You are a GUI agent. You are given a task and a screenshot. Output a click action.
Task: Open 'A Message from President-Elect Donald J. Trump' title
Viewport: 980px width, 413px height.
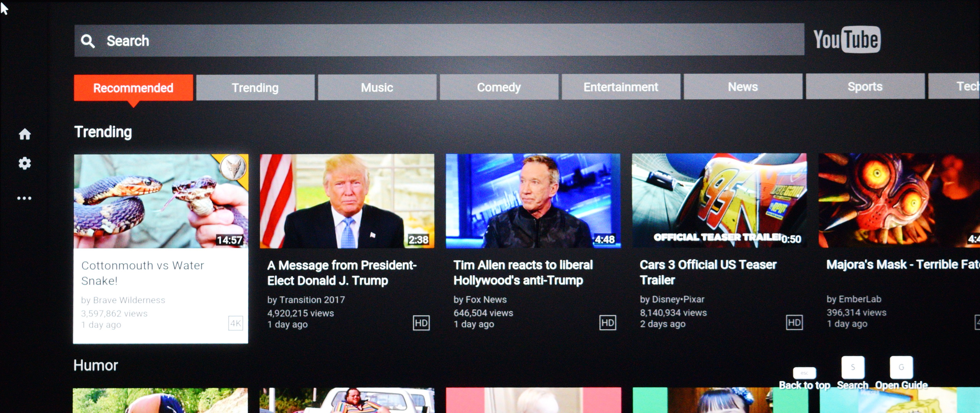[342, 273]
